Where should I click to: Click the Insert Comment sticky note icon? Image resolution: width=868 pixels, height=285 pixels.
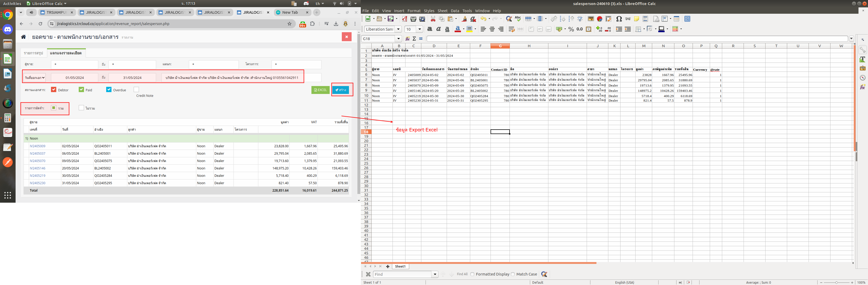tap(637, 19)
